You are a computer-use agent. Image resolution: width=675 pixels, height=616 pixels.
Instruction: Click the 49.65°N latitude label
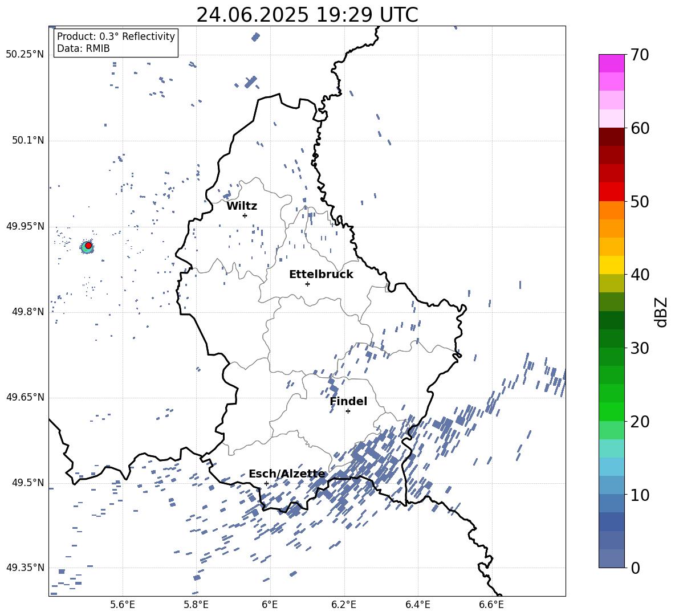point(25,397)
